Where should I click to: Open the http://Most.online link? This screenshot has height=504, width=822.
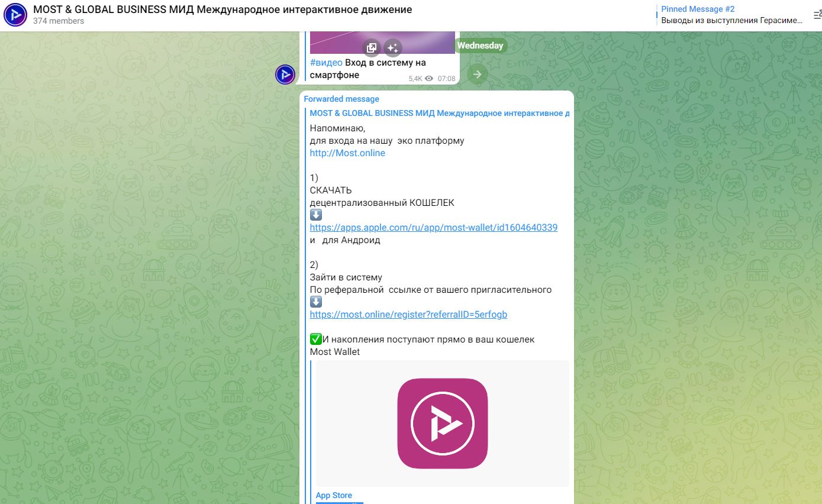click(347, 153)
